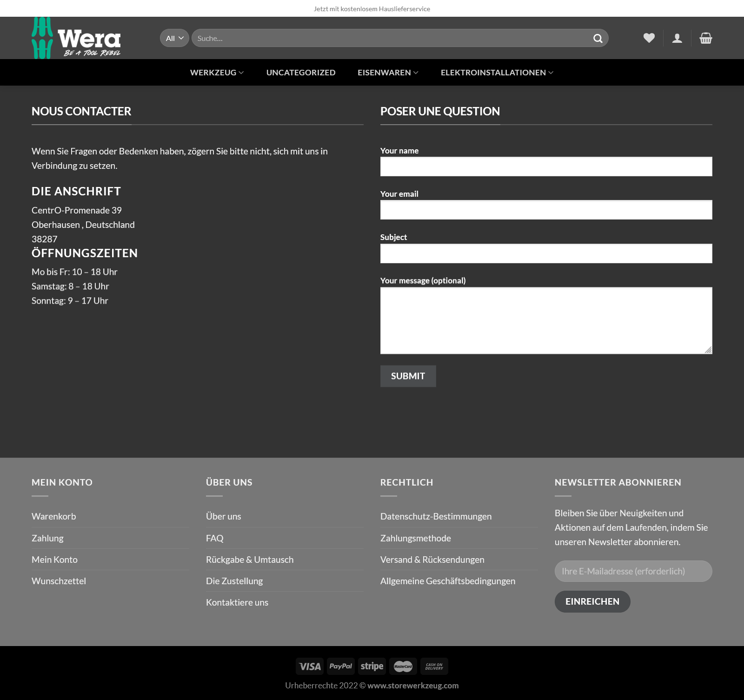Click the NEWSLETTER ABONNIEREN heading

tap(618, 482)
